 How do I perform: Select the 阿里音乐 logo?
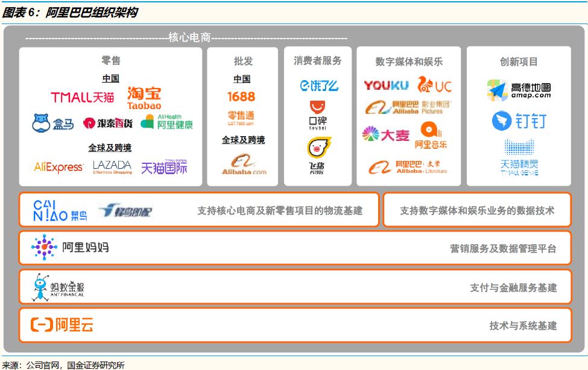click(431, 136)
